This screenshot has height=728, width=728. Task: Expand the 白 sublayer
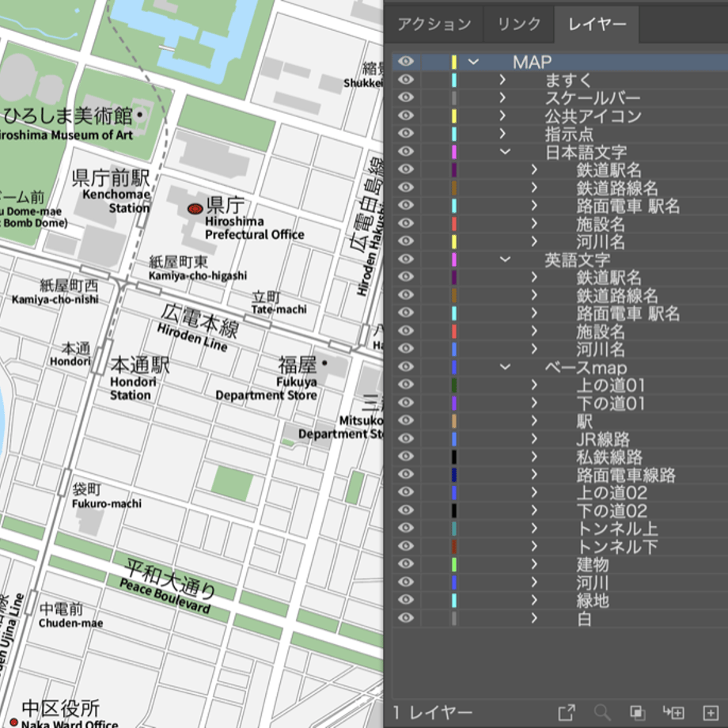[534, 618]
